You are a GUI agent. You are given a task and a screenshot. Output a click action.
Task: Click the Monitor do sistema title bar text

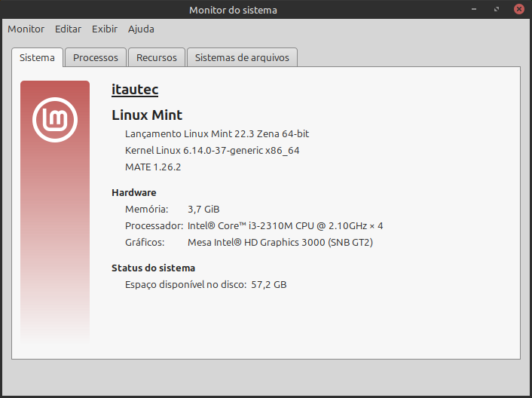tap(233, 10)
